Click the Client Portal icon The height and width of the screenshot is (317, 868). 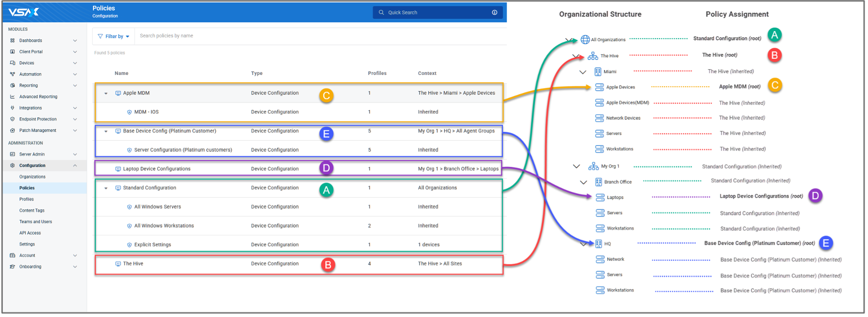click(12, 52)
